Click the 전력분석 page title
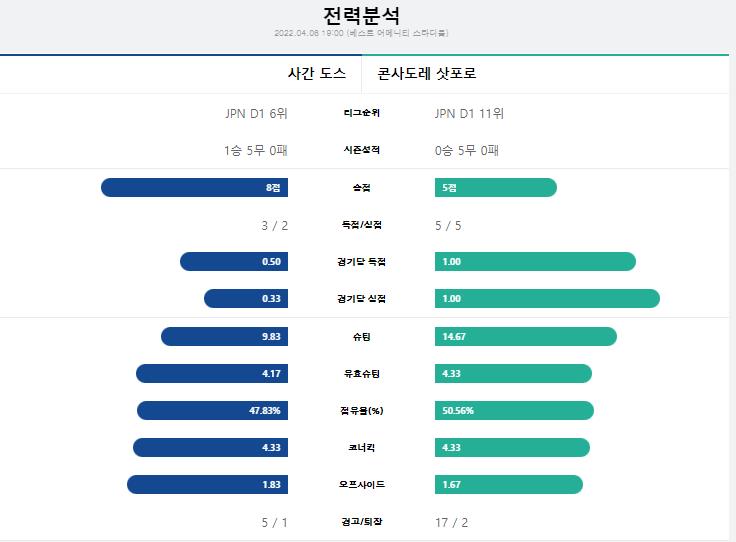 pos(361,16)
